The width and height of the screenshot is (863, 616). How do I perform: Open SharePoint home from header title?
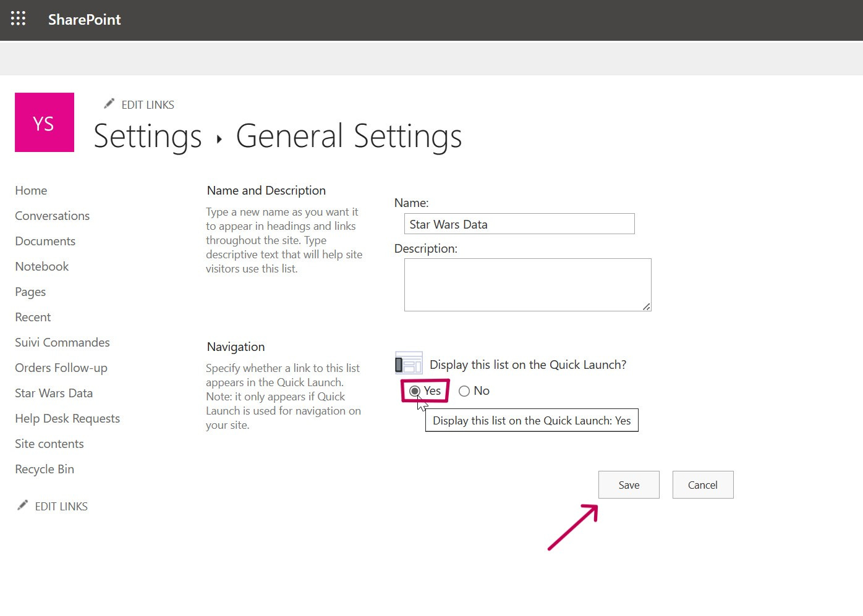point(85,20)
